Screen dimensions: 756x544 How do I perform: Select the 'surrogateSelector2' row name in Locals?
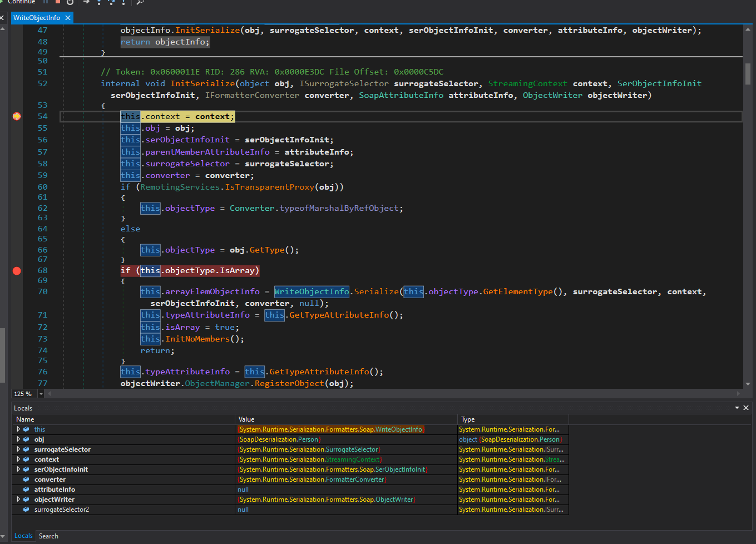pyautogui.click(x=61, y=510)
